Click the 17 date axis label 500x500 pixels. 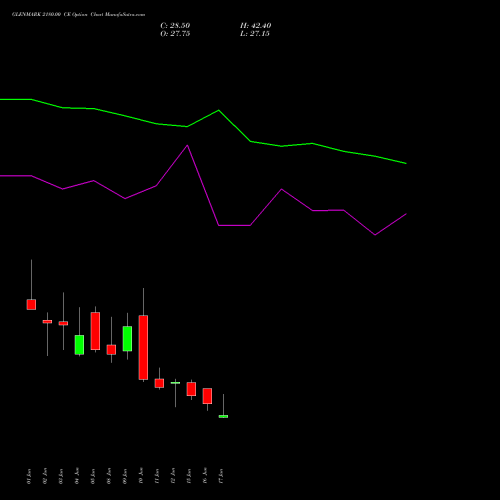pos(221,476)
